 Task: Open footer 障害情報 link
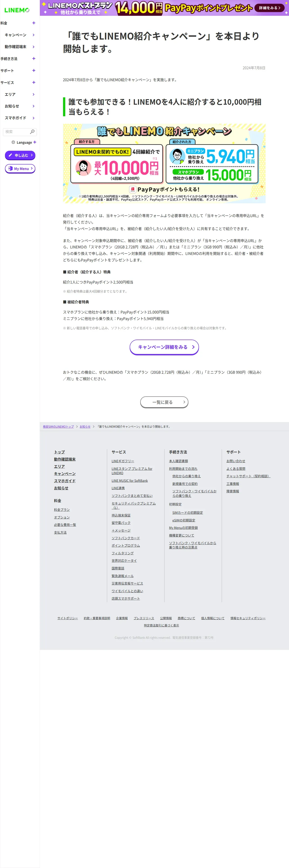(x=233, y=491)
